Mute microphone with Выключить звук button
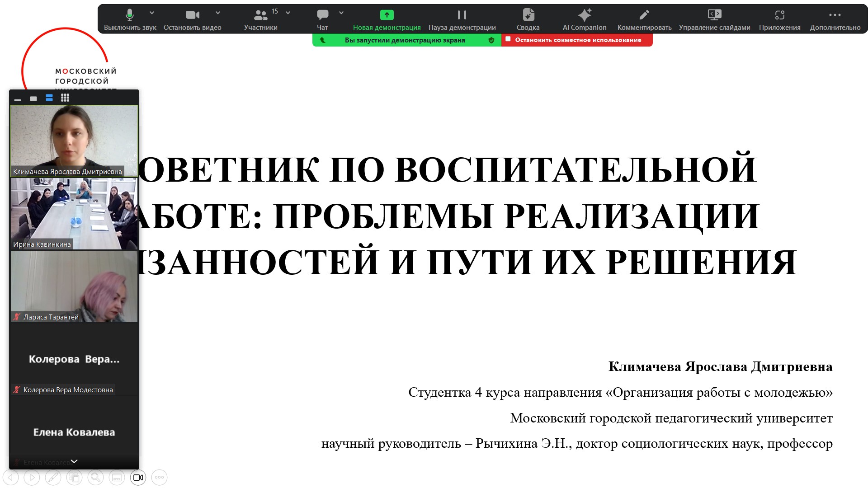The width and height of the screenshot is (868, 488). pos(130,19)
